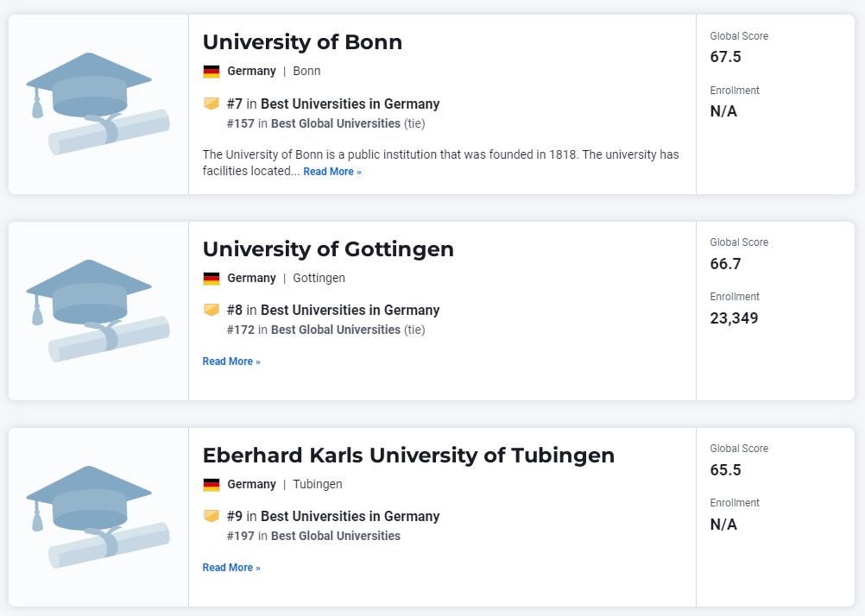Click Read More under University of Tubingen
This screenshot has height=616, width=865.
point(231,568)
